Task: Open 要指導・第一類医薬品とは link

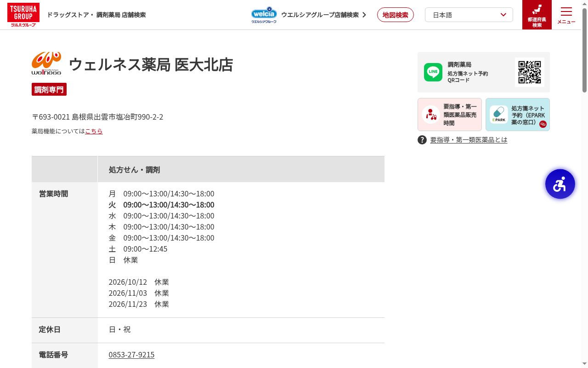Action: click(469, 140)
